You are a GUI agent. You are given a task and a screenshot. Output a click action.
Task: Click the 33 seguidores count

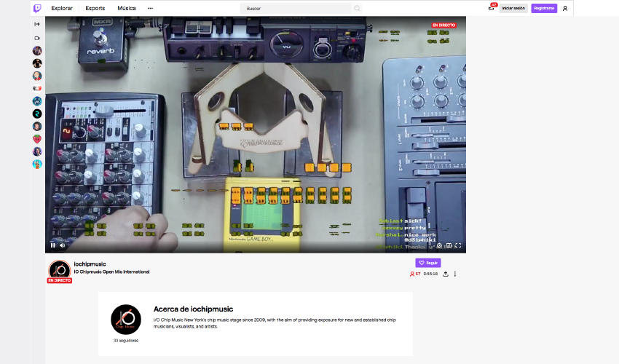click(x=125, y=341)
